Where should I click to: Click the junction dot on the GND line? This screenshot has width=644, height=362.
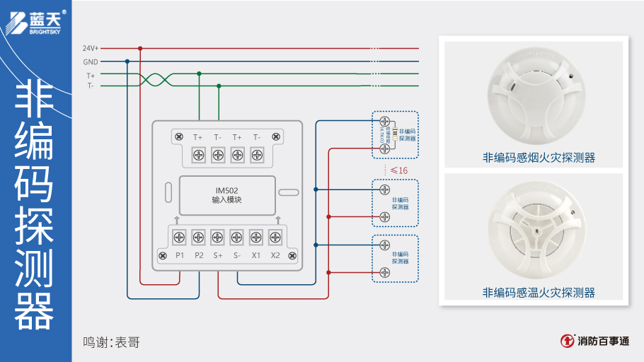(x=127, y=62)
